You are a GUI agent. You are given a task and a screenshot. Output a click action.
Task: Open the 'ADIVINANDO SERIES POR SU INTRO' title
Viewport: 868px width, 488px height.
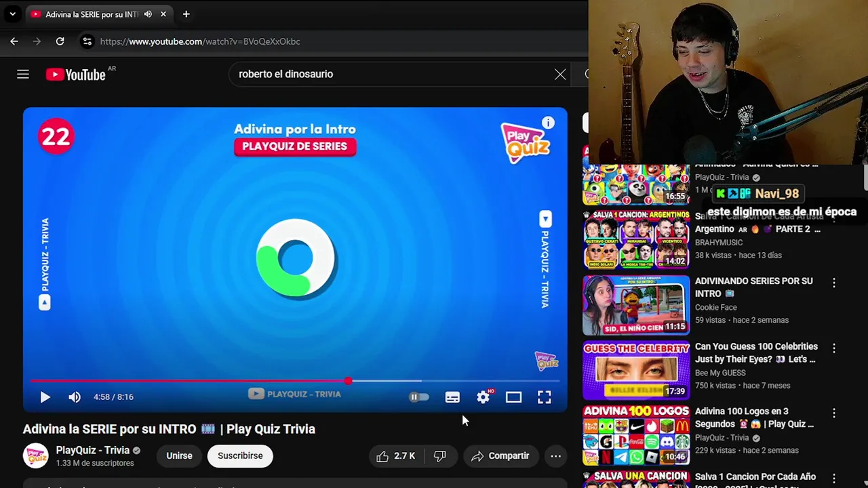pyautogui.click(x=753, y=287)
